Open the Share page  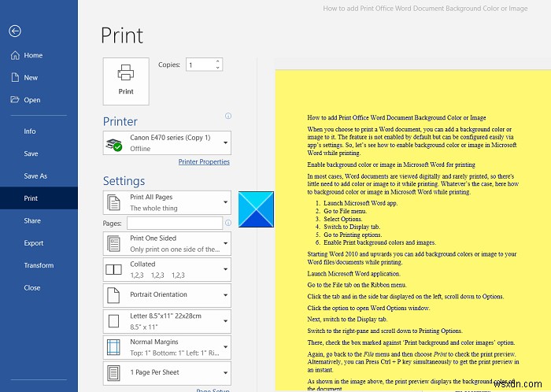coord(39,220)
